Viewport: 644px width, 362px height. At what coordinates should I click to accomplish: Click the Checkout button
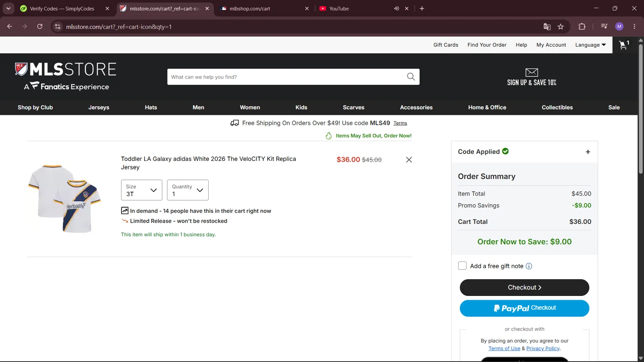pos(525,287)
